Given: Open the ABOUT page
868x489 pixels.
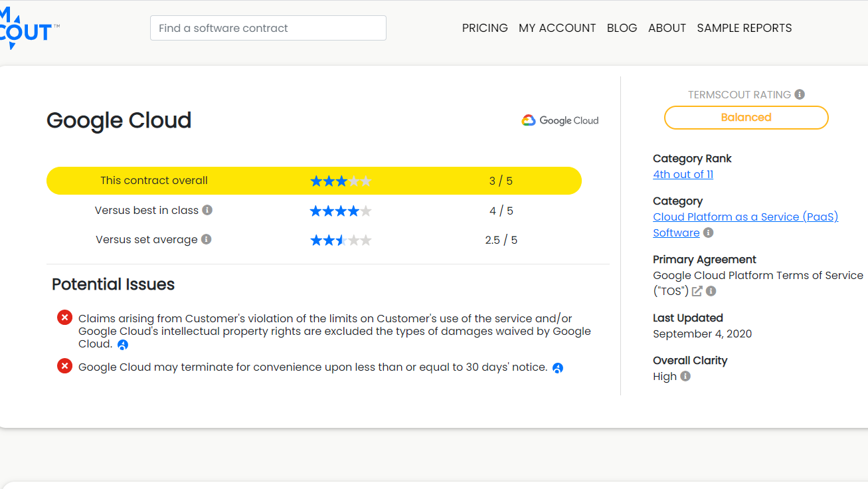Looking at the screenshot, I should coord(667,28).
